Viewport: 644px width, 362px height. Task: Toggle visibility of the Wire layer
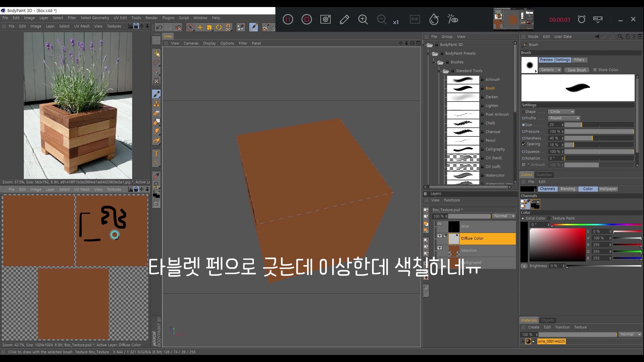coord(439,224)
